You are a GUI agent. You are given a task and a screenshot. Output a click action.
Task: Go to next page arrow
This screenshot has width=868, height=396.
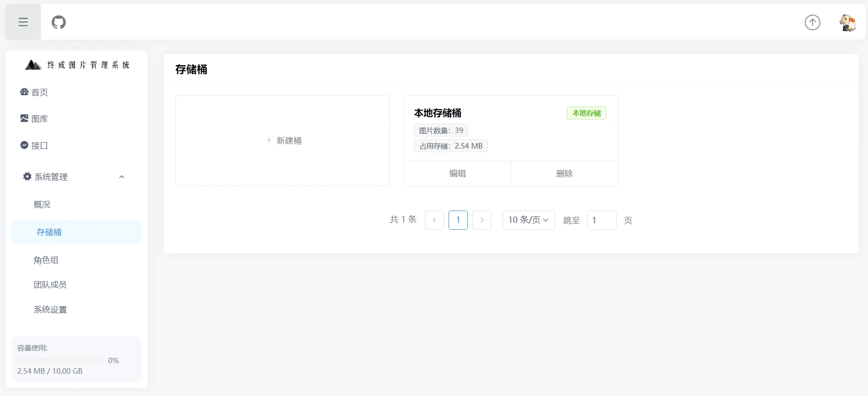point(481,220)
